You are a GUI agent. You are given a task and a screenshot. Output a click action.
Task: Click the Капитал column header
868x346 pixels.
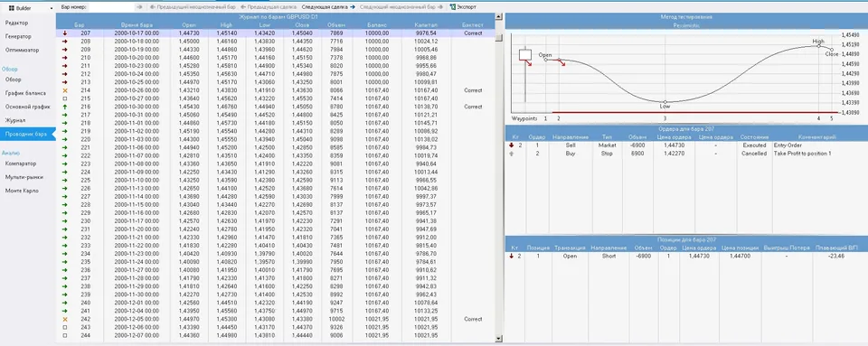pos(426,25)
